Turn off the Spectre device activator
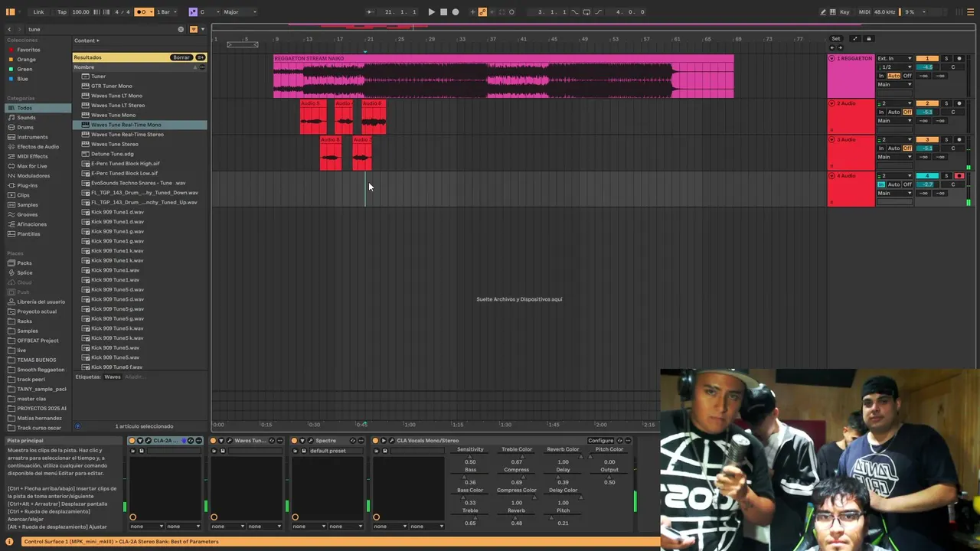The height and width of the screenshot is (551, 980). pyautogui.click(x=294, y=441)
